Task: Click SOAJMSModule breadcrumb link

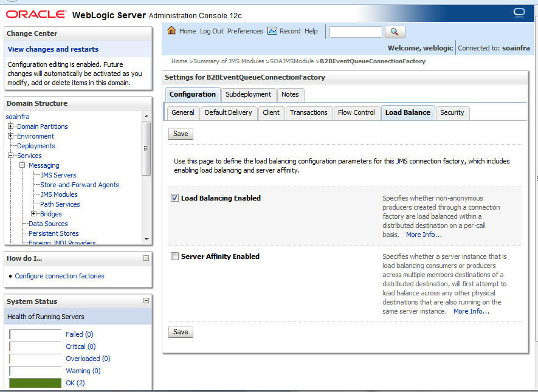Action: click(292, 61)
